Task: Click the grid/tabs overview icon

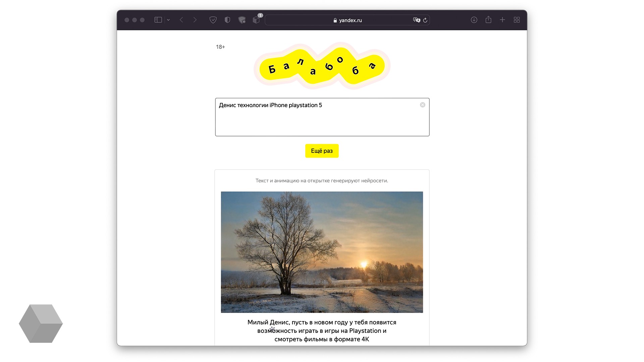Action: click(517, 20)
